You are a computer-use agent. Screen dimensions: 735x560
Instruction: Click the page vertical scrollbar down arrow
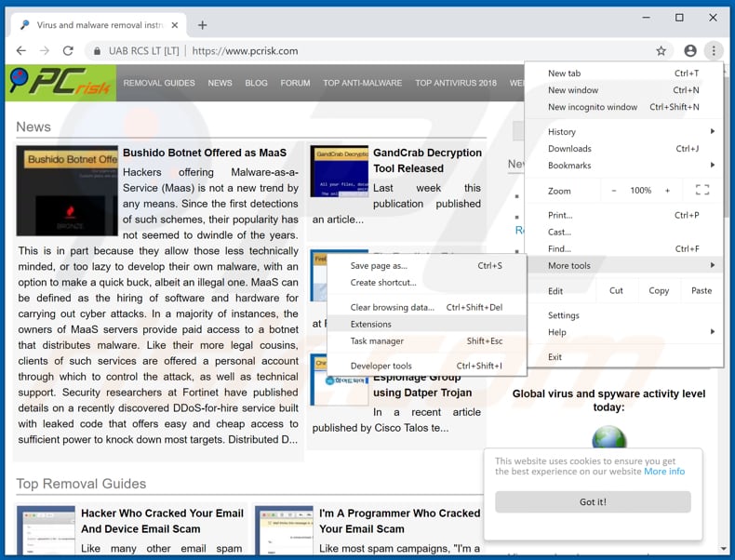click(724, 548)
